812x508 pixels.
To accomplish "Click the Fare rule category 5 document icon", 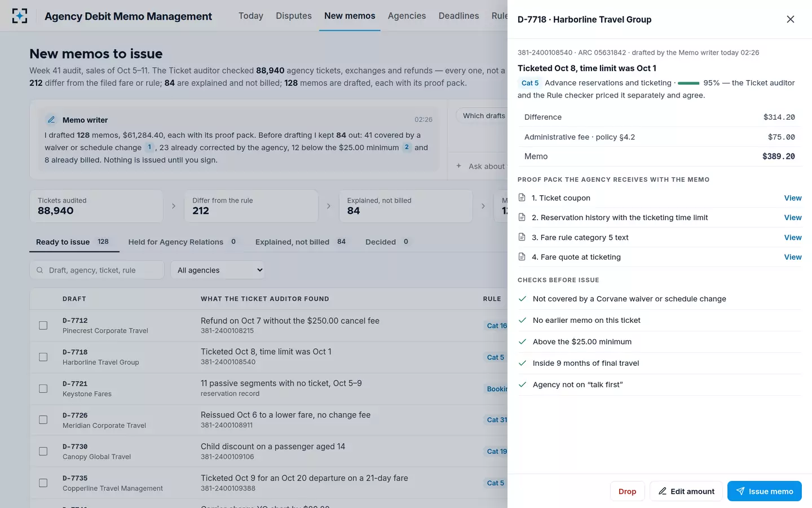I will click(x=522, y=237).
